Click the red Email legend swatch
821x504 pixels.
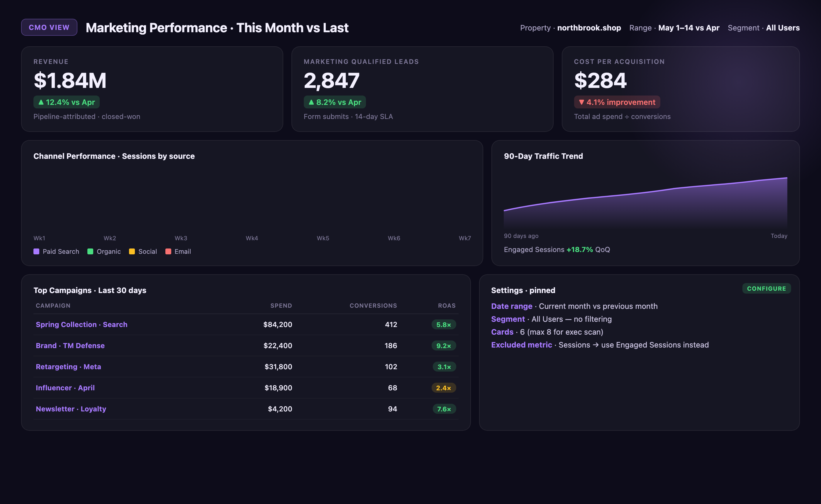click(x=168, y=251)
